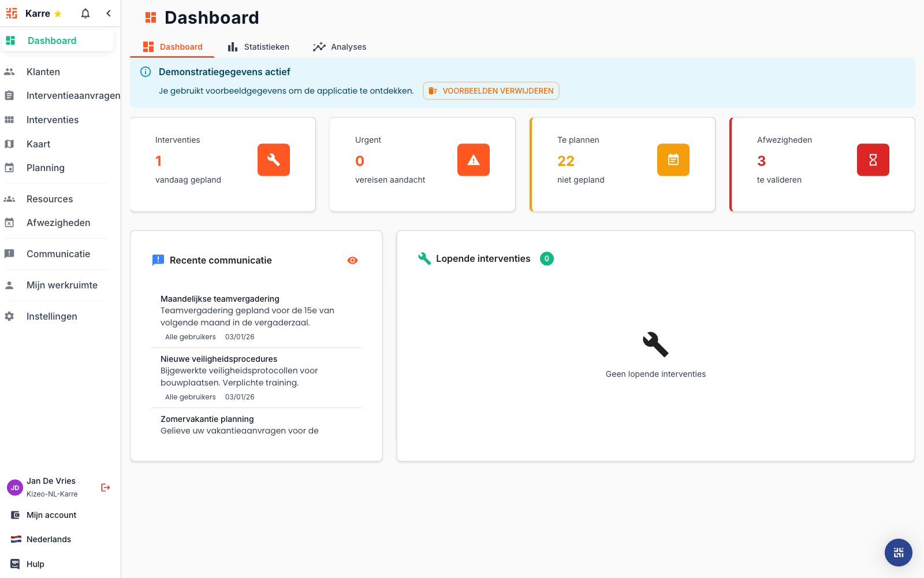Select the Kaart map icon in the sidebar
Image resolution: width=924 pixels, height=578 pixels.
click(x=10, y=143)
